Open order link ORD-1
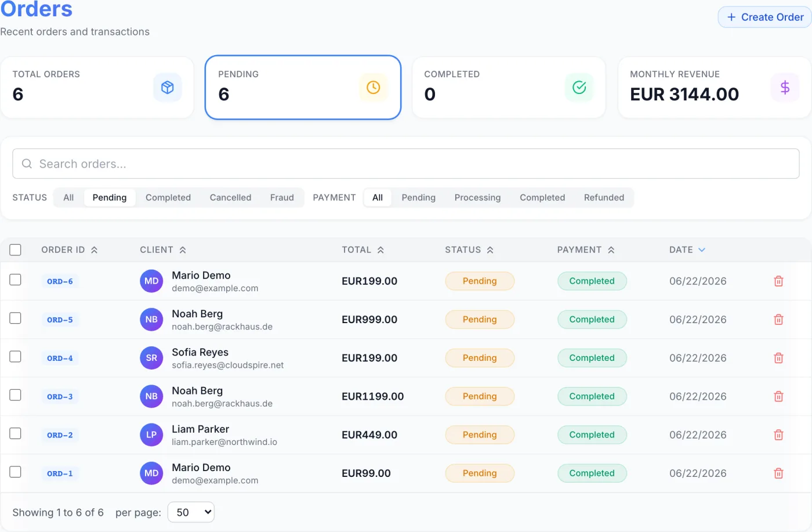This screenshot has width=812, height=532. coord(60,473)
